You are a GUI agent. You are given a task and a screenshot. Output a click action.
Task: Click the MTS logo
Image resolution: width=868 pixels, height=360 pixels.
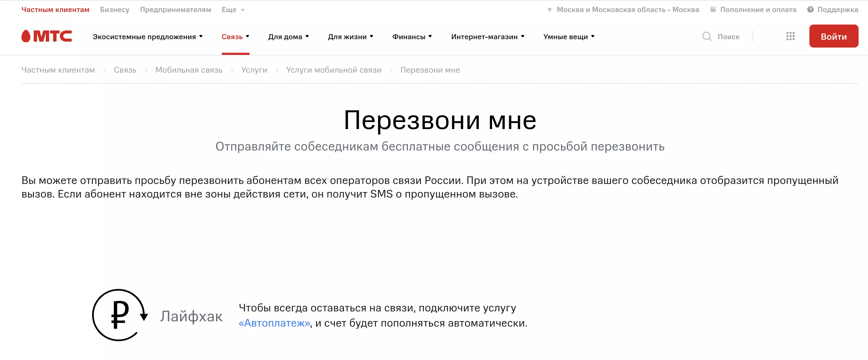coord(47,36)
